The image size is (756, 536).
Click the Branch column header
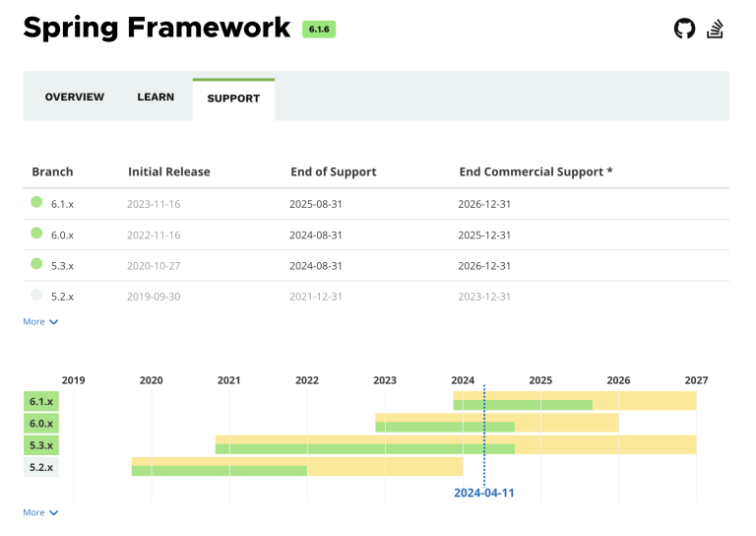tap(52, 171)
